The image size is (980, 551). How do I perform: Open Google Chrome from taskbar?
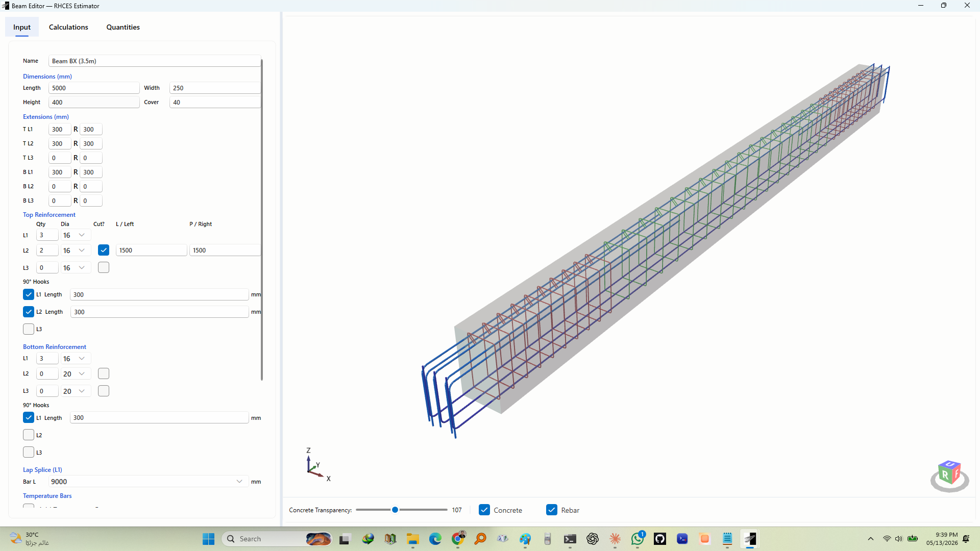tap(458, 539)
